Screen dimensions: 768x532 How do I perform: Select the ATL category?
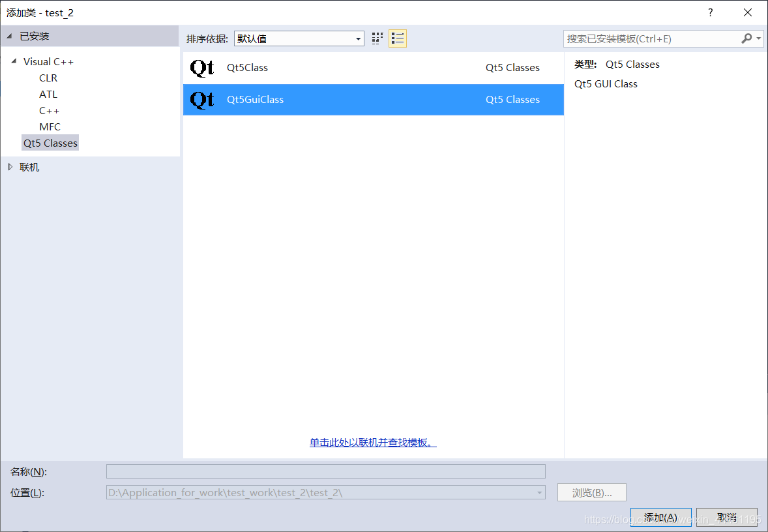coord(48,94)
